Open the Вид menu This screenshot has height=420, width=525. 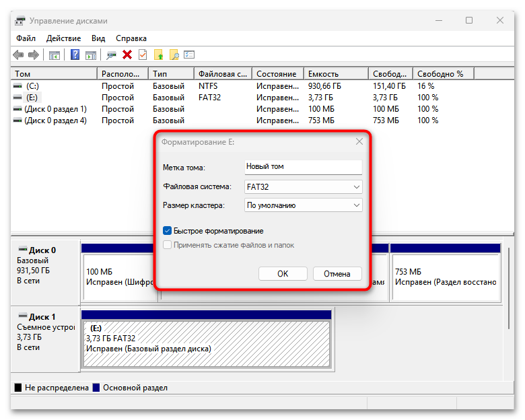pyautogui.click(x=98, y=38)
